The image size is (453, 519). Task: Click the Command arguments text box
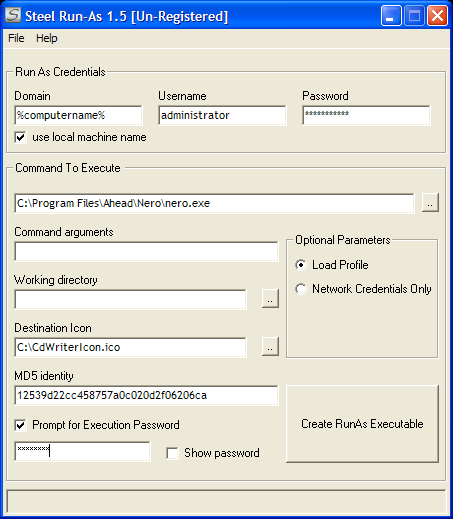point(146,251)
